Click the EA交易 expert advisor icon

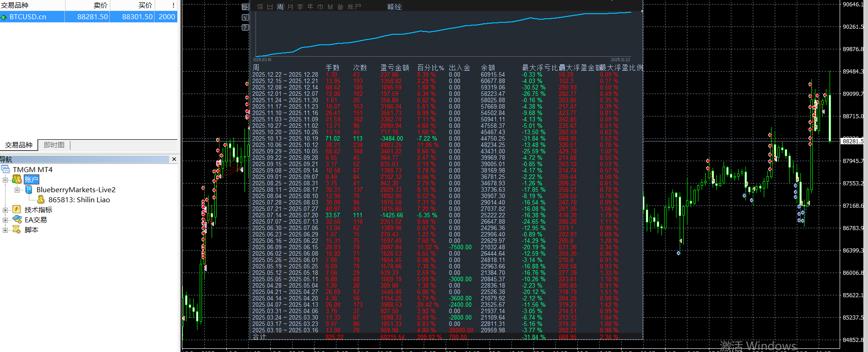coord(17,220)
